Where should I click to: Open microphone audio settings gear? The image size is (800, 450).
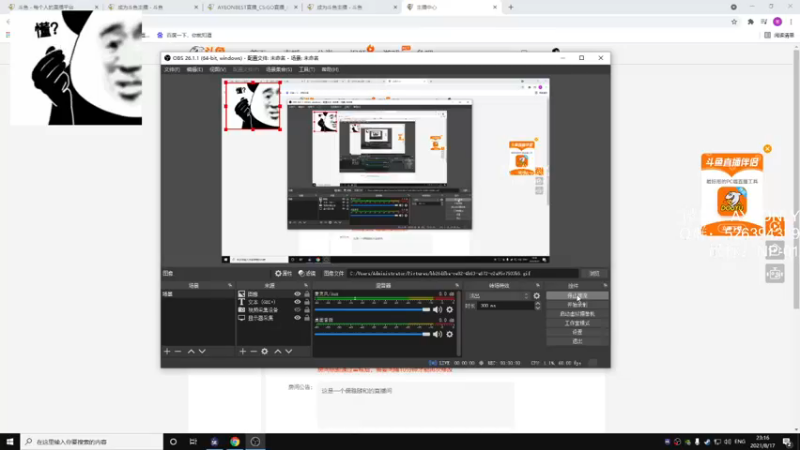[x=449, y=310]
